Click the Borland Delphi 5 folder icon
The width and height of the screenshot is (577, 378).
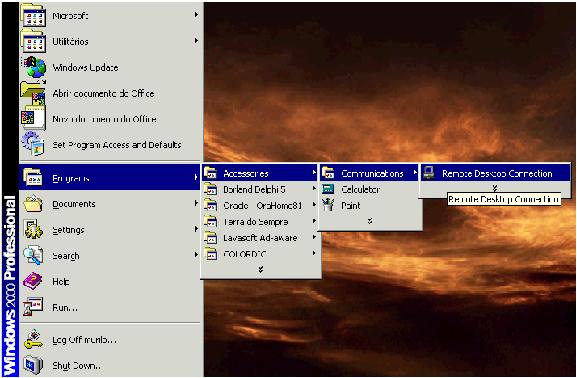tap(211, 189)
